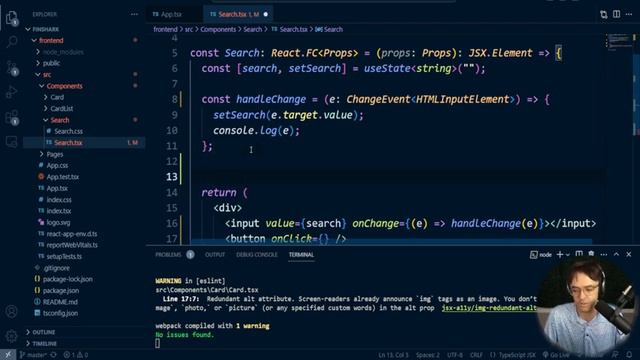This screenshot has width=640, height=360.
Task: Expand the Card folder
Action: 57,97
